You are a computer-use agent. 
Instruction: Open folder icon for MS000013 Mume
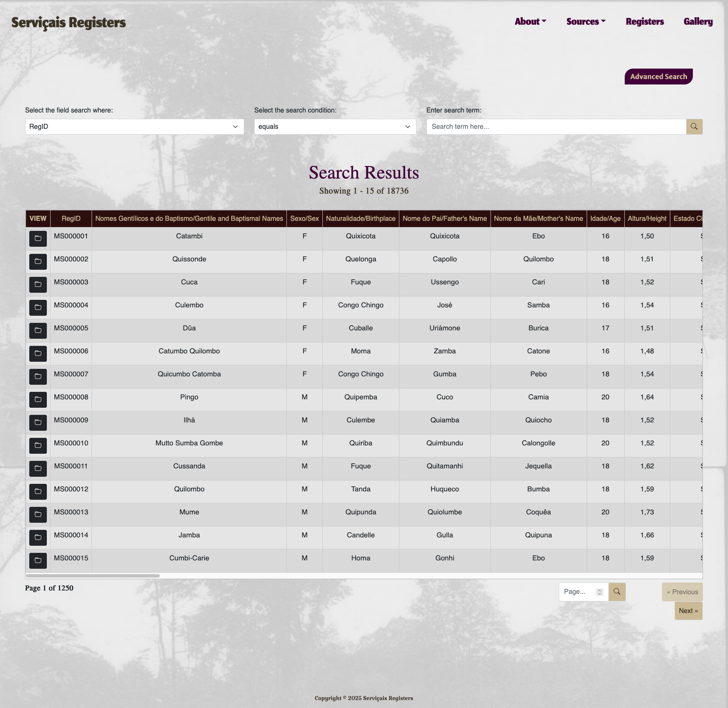(x=38, y=515)
